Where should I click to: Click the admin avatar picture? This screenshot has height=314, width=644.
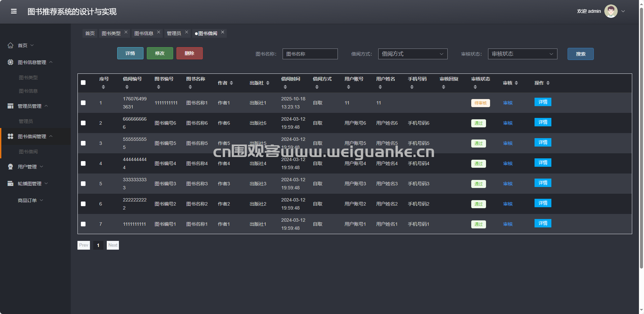[x=611, y=11]
